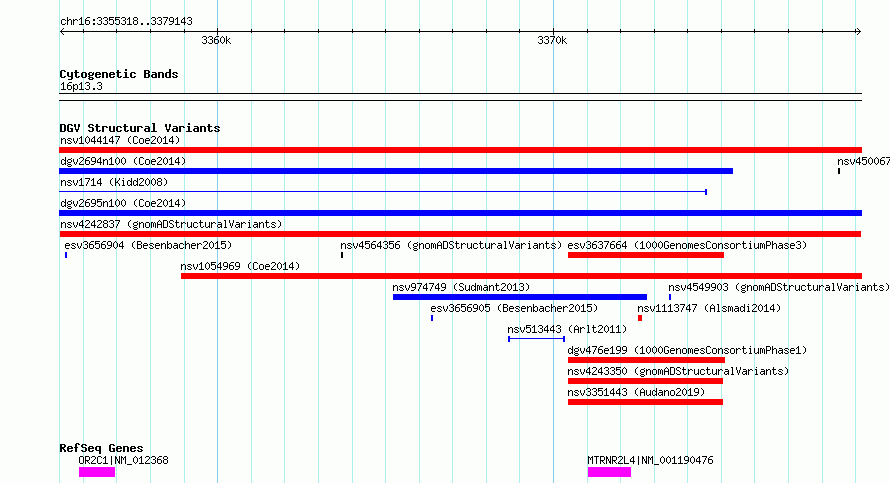890x483 pixels.
Task: Open the nsv1044147 (Coe2014) label
Action: tap(120, 140)
